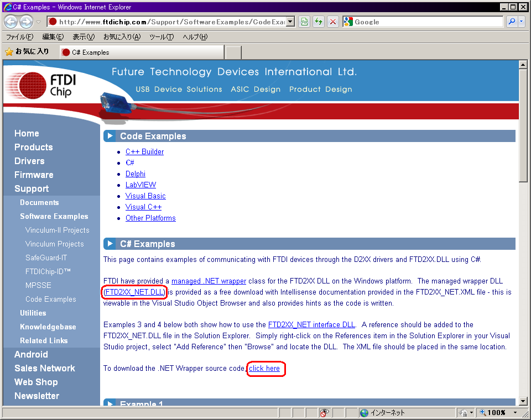
Task: Open the お気に入り(A) menu in menu bar
Action: pyautogui.click(x=122, y=37)
